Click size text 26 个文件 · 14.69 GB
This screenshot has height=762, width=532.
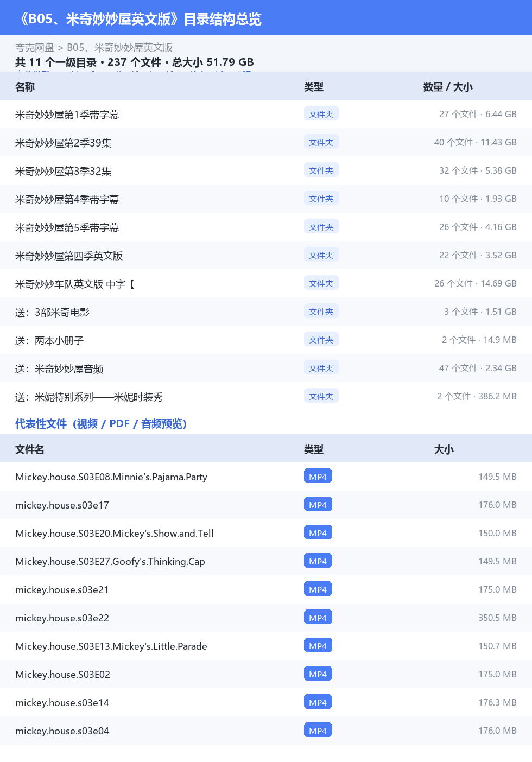click(x=476, y=283)
